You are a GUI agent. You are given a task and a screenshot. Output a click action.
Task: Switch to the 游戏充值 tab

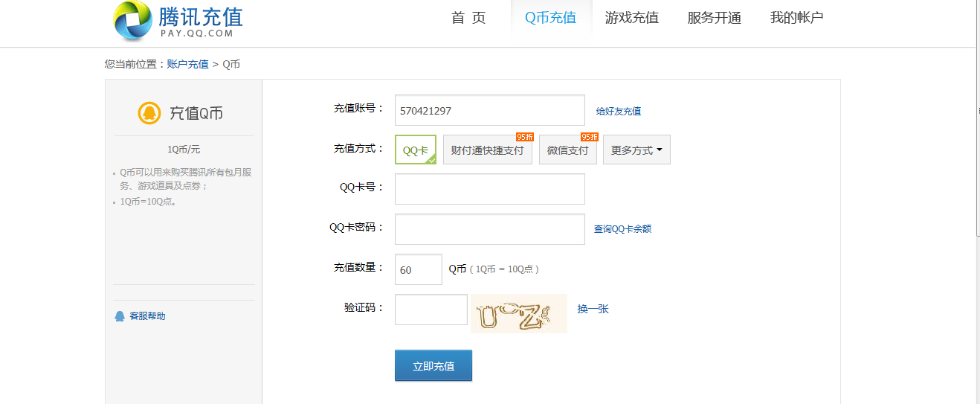click(x=632, y=18)
